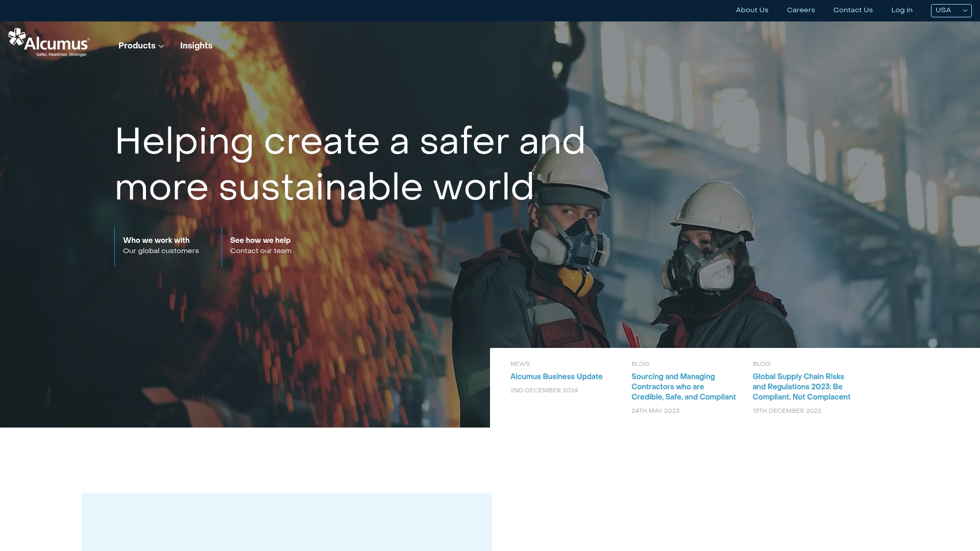Expand the Products dropdown menu

click(137, 46)
